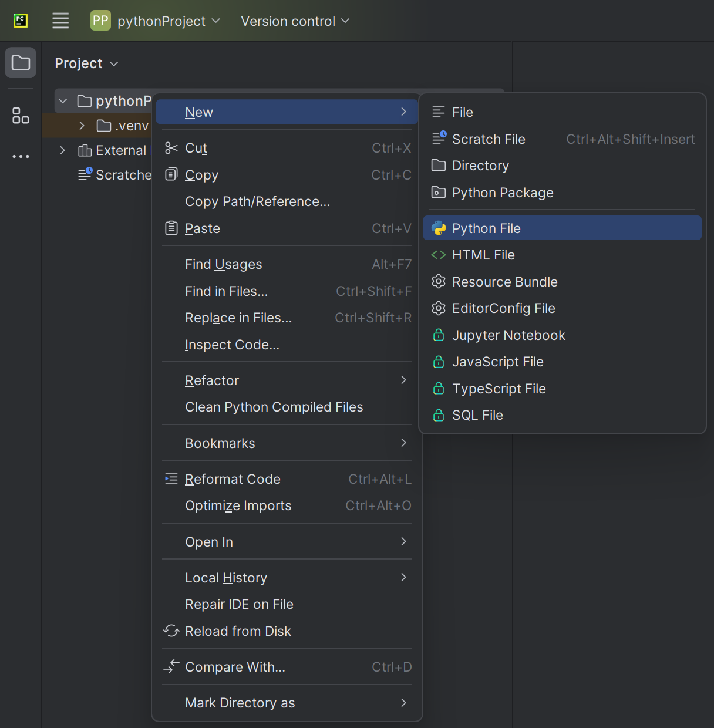Open the Project view selector dropdown

[86, 63]
